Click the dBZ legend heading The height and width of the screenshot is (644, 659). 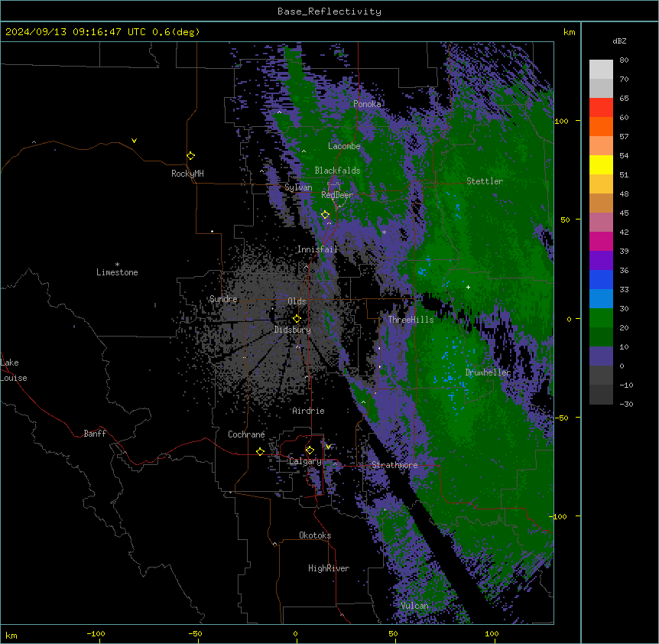click(x=619, y=41)
